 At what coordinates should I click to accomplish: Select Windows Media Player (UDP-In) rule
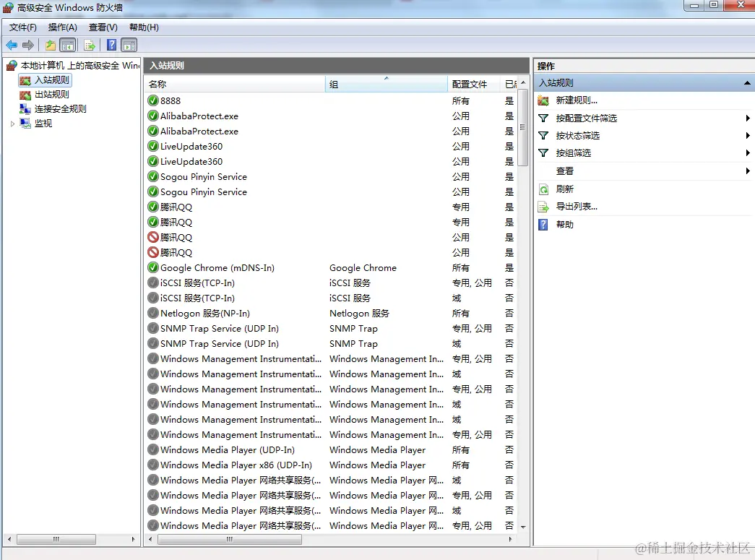tap(331, 449)
